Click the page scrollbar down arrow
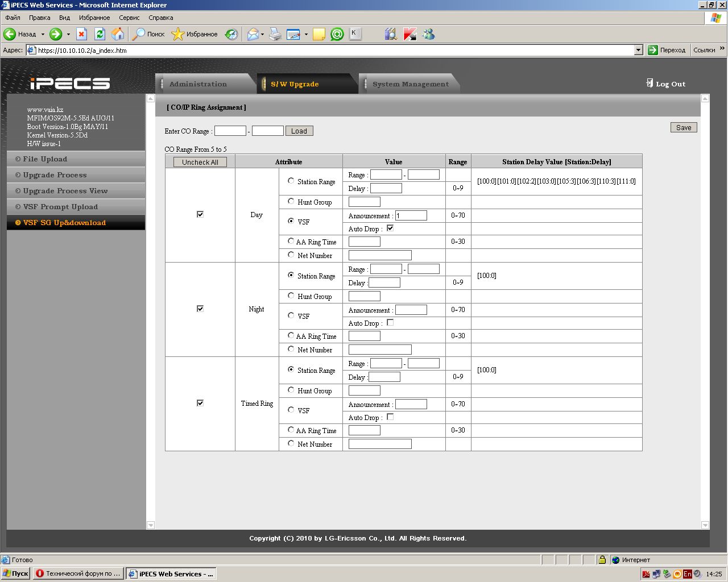728x582 pixels. pos(705,525)
